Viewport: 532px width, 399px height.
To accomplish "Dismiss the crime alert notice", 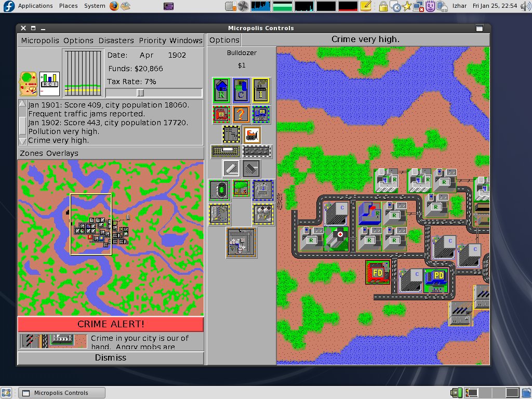I will click(111, 357).
